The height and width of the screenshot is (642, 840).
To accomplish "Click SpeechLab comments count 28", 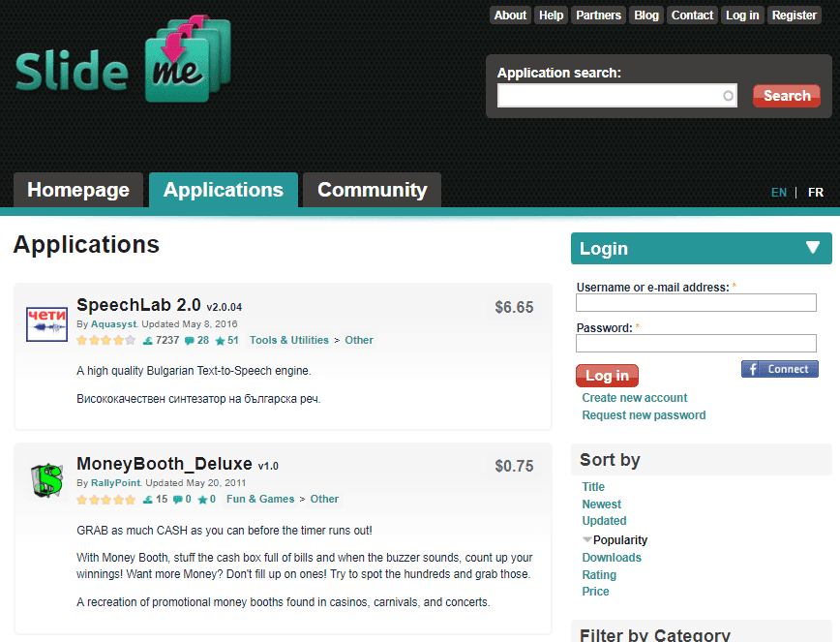I will click(196, 340).
